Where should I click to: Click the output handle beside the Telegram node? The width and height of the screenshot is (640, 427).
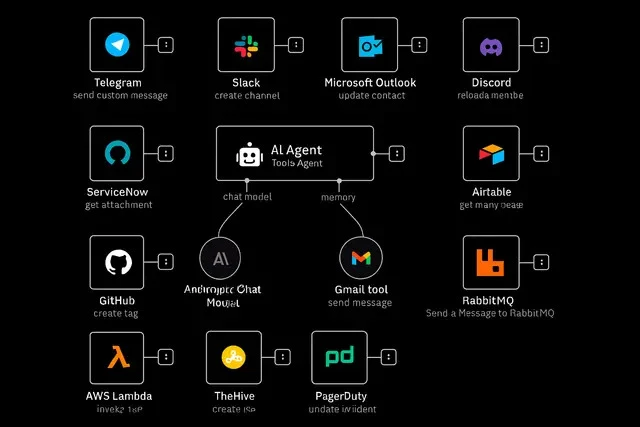[x=166, y=45]
